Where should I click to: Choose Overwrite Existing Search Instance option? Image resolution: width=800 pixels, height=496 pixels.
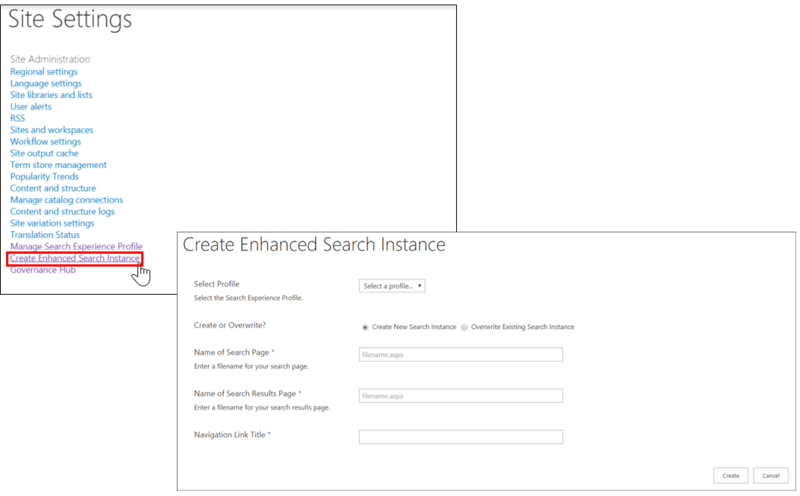464,327
